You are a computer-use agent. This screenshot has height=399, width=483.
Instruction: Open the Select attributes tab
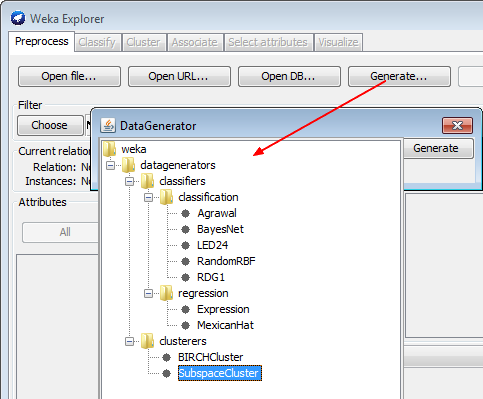point(268,42)
